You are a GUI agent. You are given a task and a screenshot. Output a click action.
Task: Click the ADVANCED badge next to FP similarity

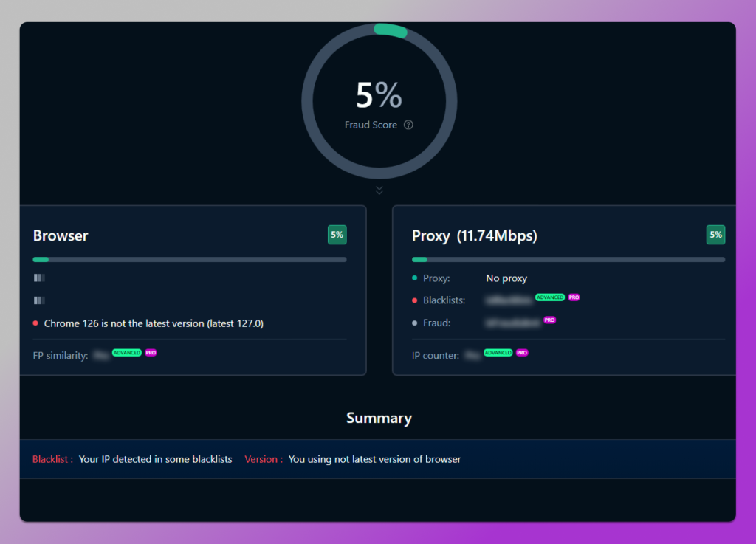pos(127,353)
